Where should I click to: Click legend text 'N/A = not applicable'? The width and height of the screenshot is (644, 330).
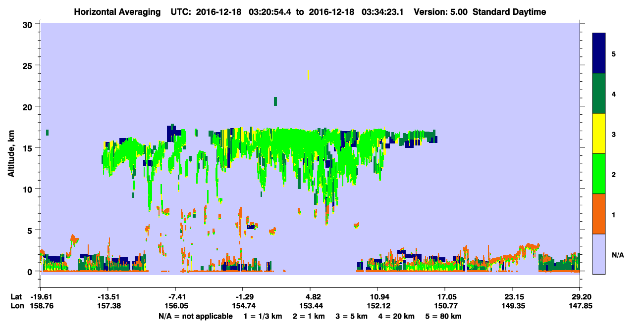coord(195,316)
